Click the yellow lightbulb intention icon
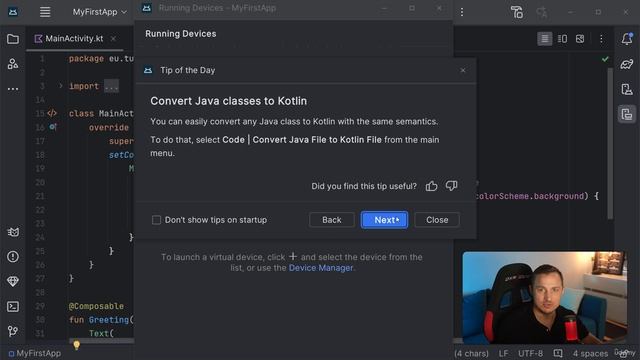This screenshot has height=360, width=640. pyautogui.click(x=76, y=345)
